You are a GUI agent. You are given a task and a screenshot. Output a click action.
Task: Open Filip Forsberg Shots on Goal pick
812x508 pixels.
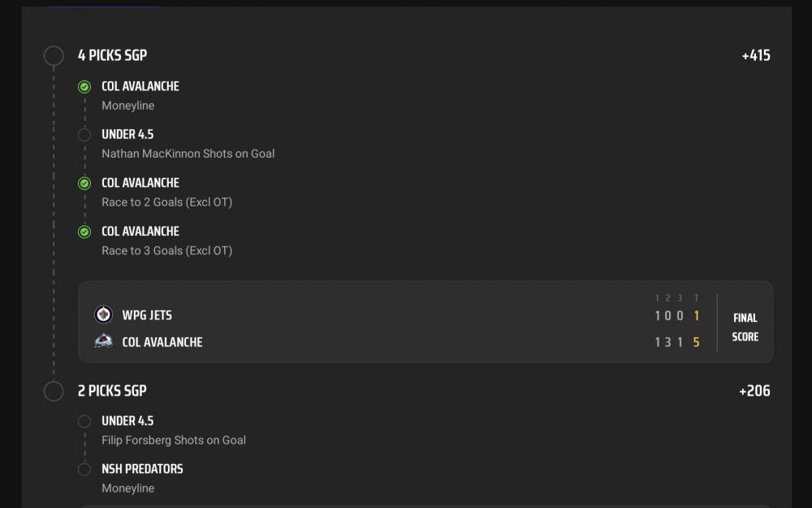[173, 440]
